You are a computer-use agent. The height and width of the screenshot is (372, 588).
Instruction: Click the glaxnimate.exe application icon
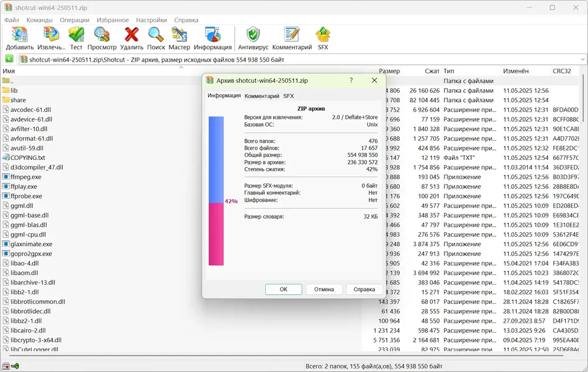click(6, 244)
